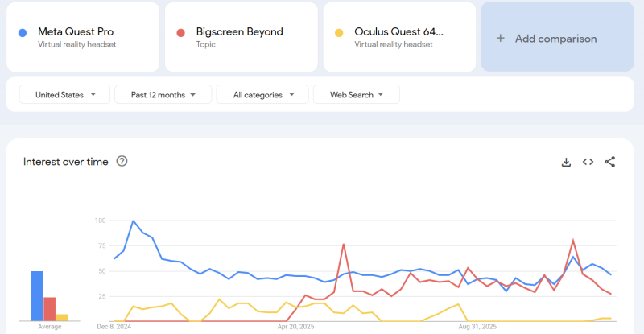
Task: Open the All categories dropdown
Action: [262, 95]
